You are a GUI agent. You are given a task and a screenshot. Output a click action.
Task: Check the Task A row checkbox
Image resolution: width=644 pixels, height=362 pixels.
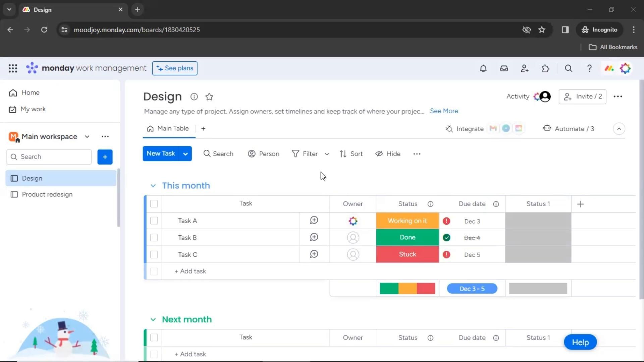(154, 221)
